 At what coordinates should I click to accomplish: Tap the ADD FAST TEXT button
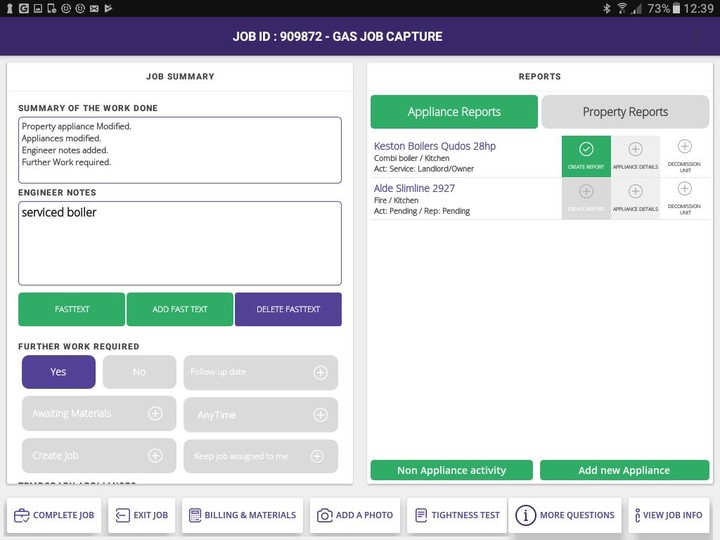(x=180, y=309)
